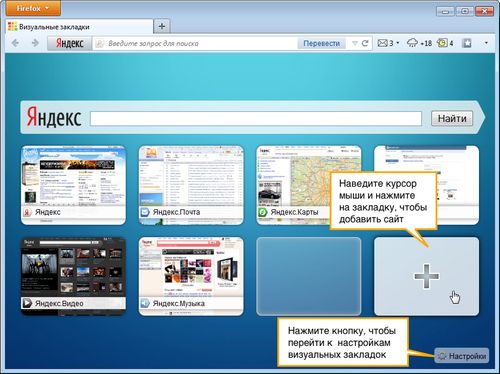Open the Яндекс.Видео bookmark thumbnail
Image resolution: width=500 pixels, height=374 pixels.
(x=73, y=276)
